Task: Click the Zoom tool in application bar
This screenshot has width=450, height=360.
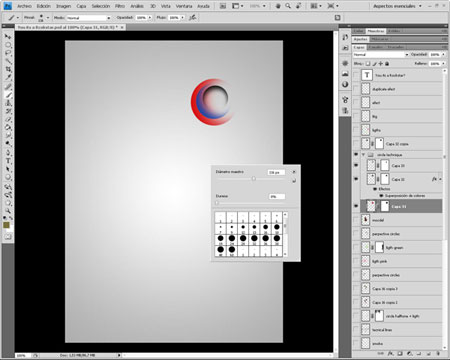Action: (288, 6)
